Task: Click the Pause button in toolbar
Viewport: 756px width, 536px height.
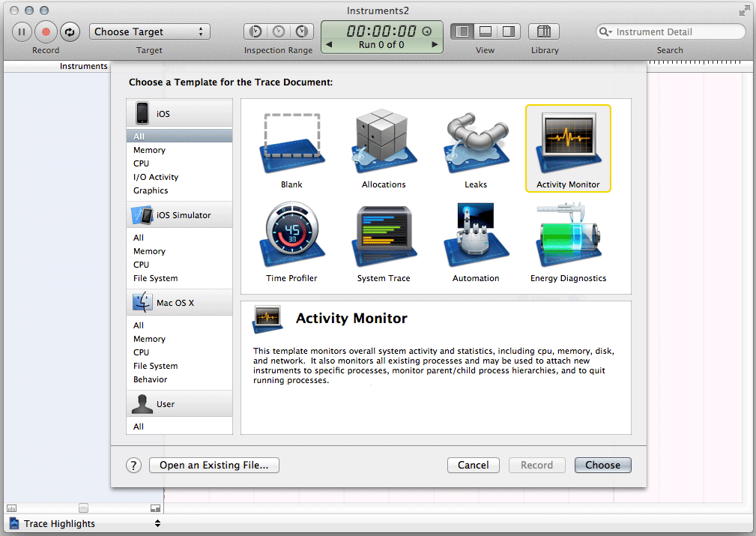Action: click(22, 31)
